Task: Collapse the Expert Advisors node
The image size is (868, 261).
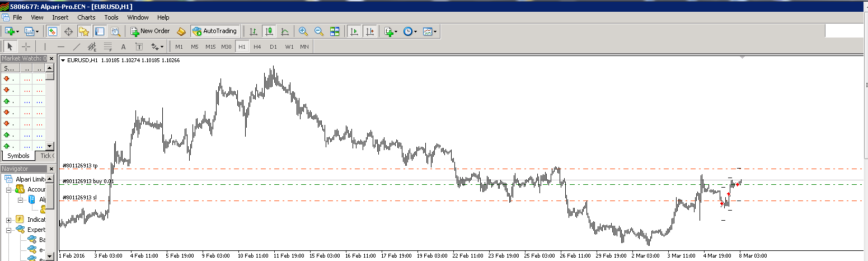Action: (9, 230)
